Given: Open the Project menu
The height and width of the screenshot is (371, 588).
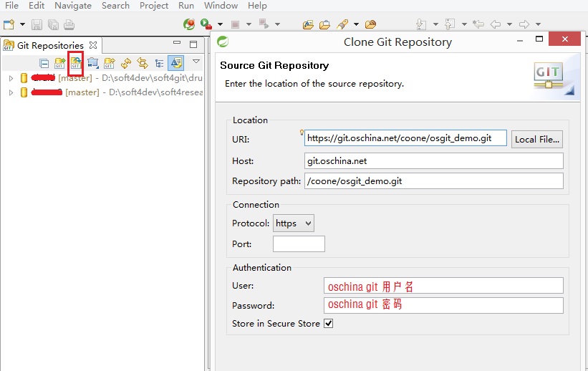Looking at the screenshot, I should click(x=154, y=6).
